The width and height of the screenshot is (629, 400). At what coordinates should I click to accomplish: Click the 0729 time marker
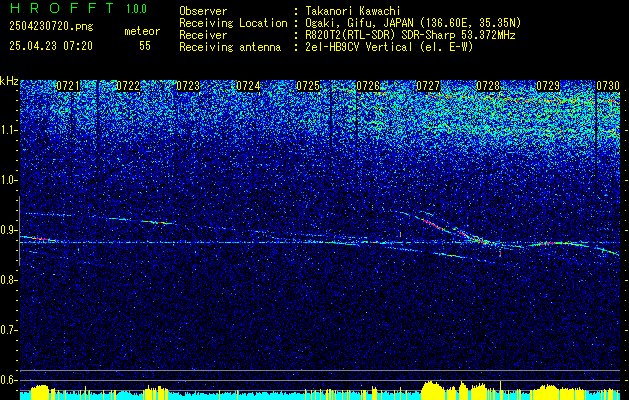coord(548,86)
